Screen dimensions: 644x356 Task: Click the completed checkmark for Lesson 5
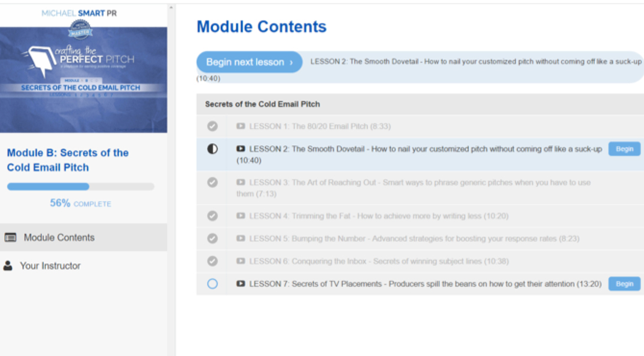pyautogui.click(x=212, y=238)
